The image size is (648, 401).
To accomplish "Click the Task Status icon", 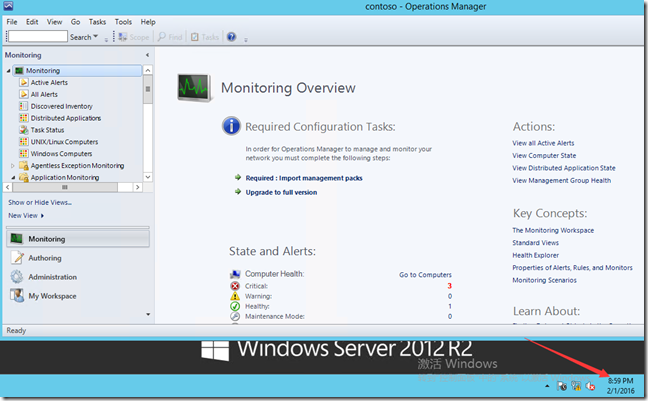I will pos(24,130).
